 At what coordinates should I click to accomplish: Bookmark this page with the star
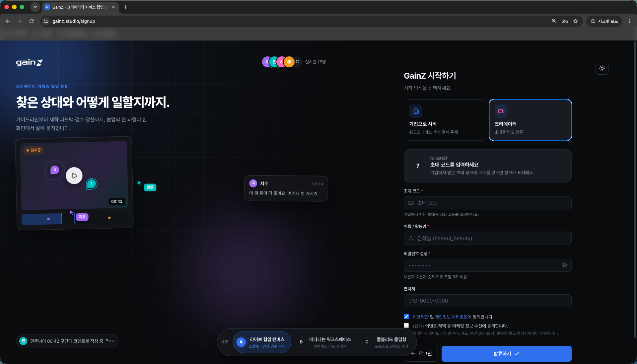pyautogui.click(x=575, y=21)
